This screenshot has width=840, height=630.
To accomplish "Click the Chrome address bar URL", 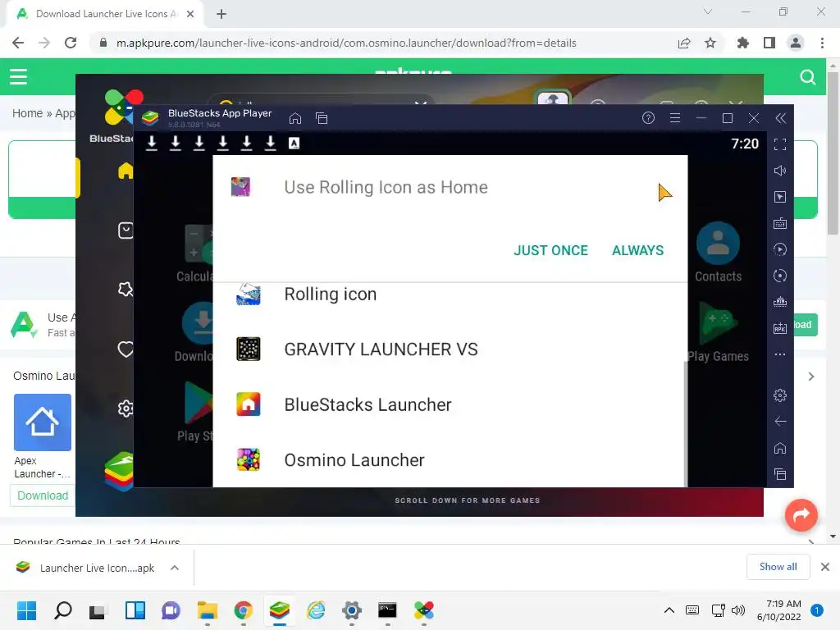I will (x=346, y=43).
